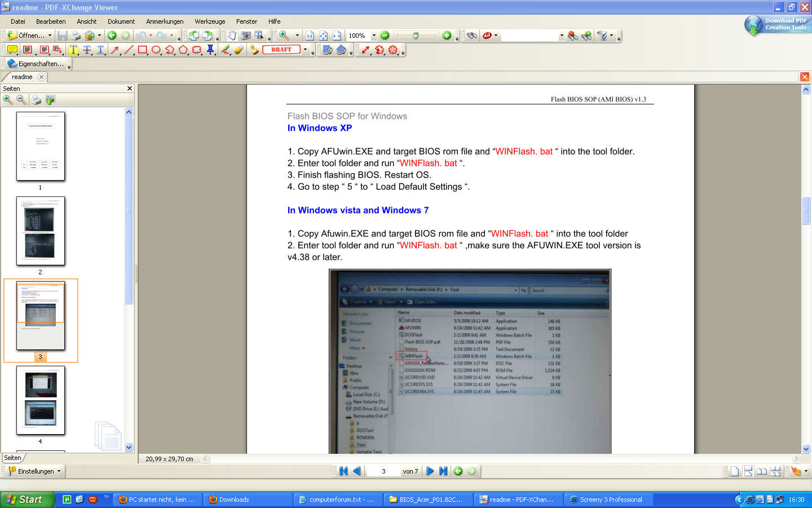Select the yellow Typewriter text tool
This screenshot has height=508, width=812.
click(73, 50)
